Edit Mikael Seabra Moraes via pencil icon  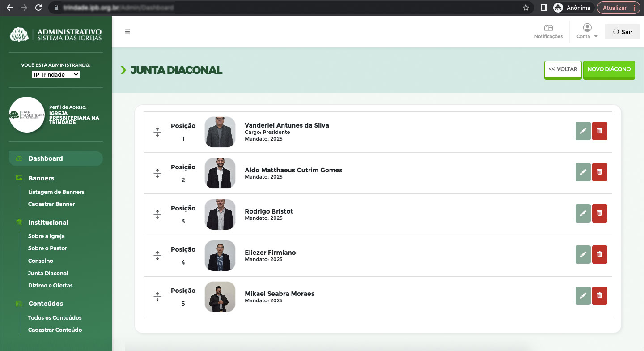tap(583, 296)
